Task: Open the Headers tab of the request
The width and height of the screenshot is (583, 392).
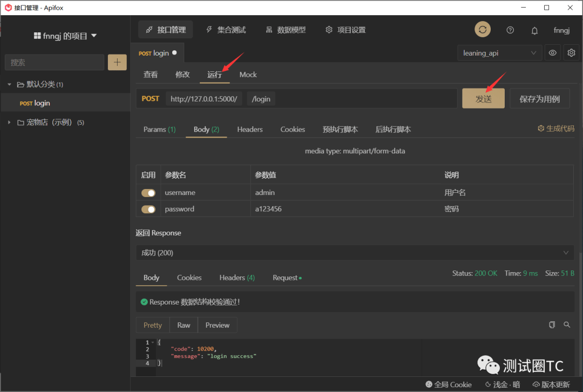Action: click(x=249, y=129)
